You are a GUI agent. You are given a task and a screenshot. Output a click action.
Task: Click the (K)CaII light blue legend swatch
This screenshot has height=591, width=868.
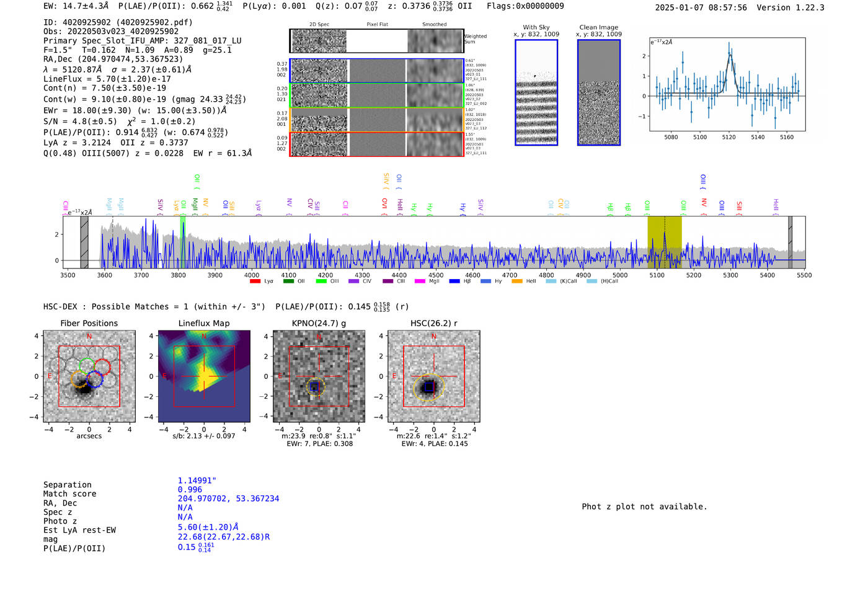tap(551, 282)
